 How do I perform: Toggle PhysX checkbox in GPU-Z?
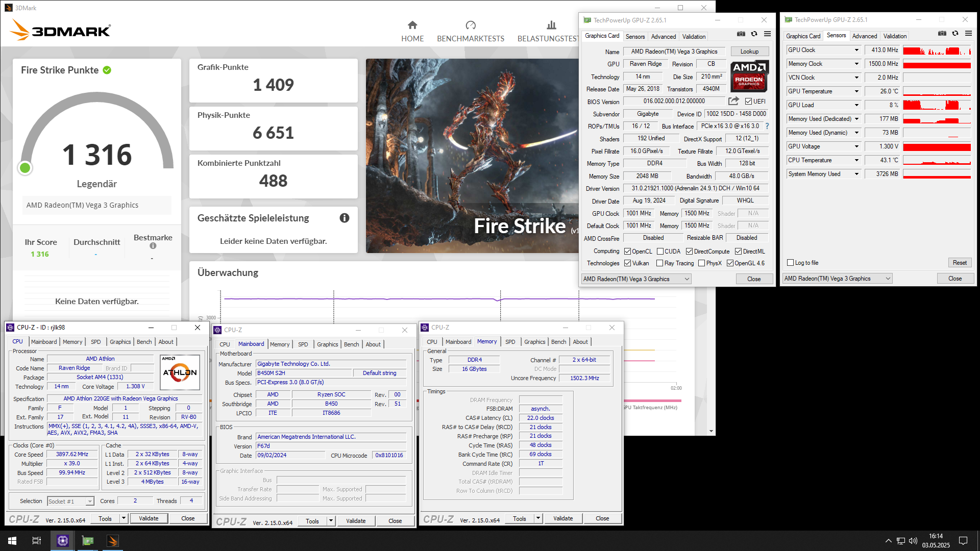[702, 263]
